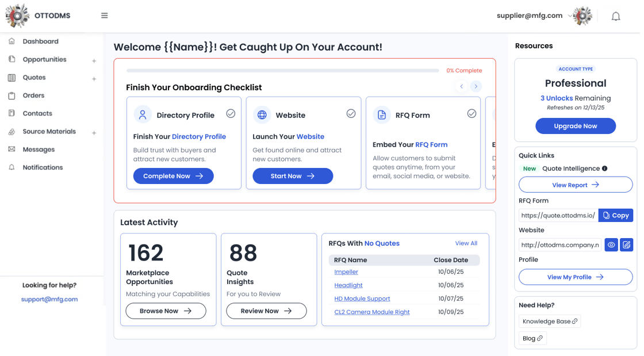
Task: Click the hamburger menu icon
Action: coord(104,16)
